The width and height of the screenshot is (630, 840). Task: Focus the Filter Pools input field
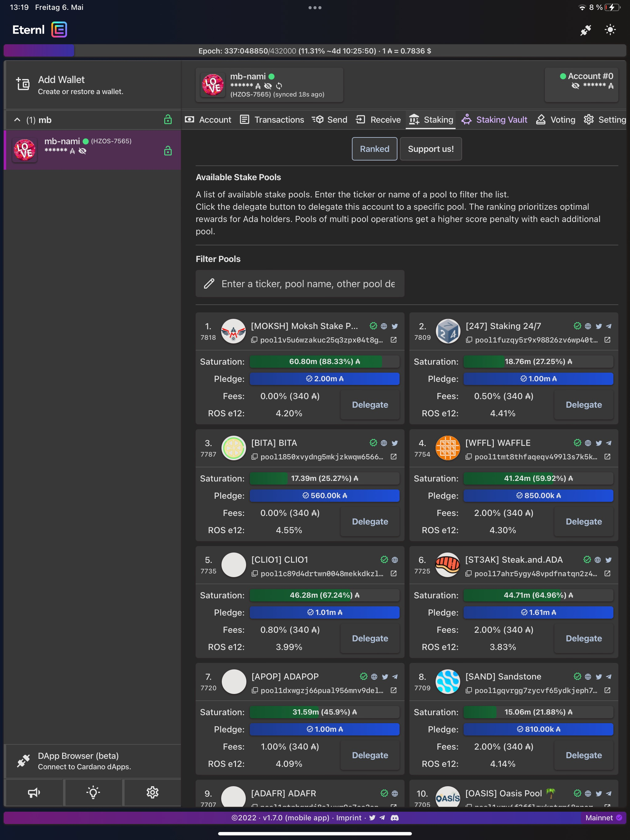300,284
